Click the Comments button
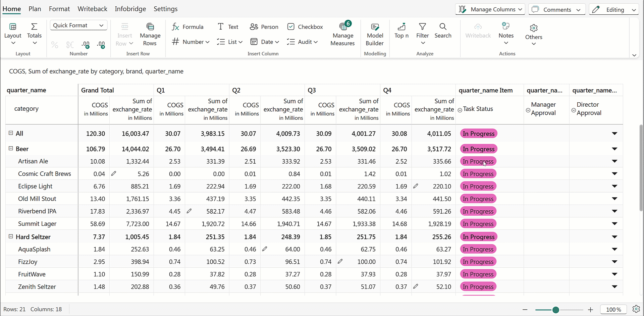 tap(556, 9)
